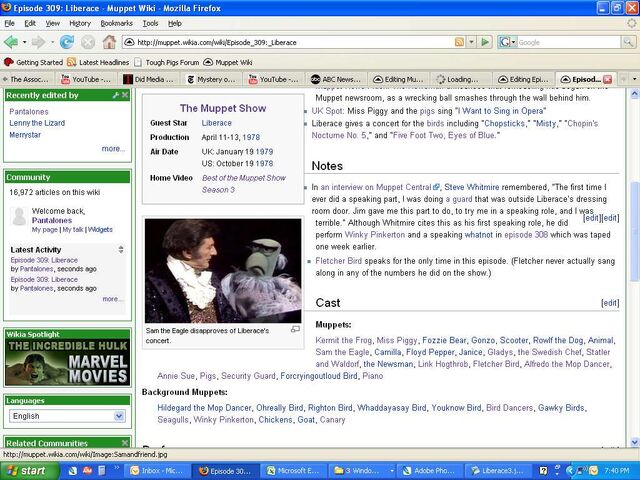640x480 pixels.
Task: Open the Back button history dropdown
Action: pyautogui.click(x=24, y=42)
